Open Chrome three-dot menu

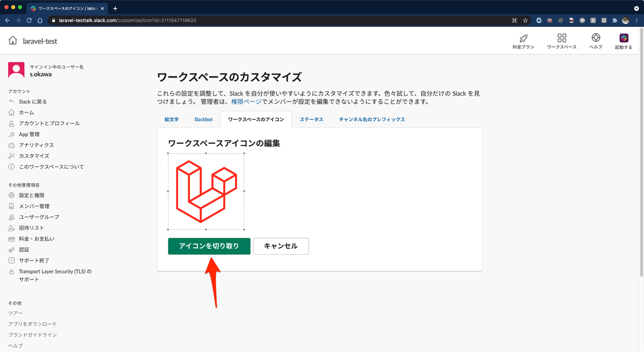tap(637, 20)
